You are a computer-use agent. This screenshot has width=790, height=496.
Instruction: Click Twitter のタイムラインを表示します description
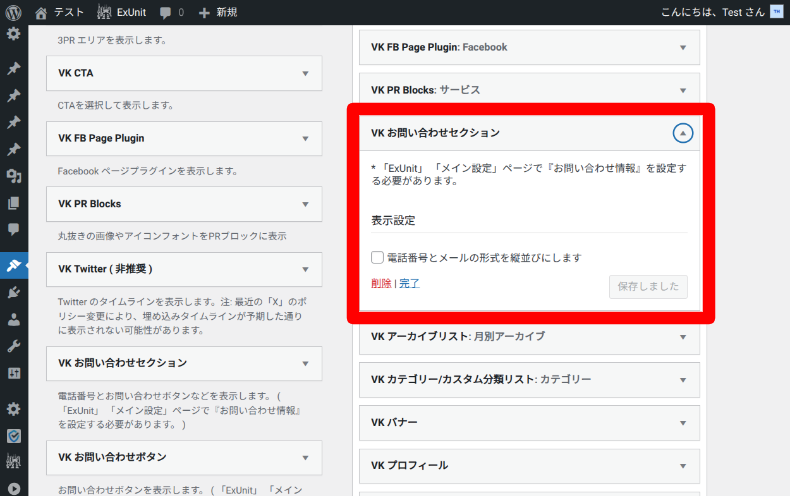[x=182, y=316]
